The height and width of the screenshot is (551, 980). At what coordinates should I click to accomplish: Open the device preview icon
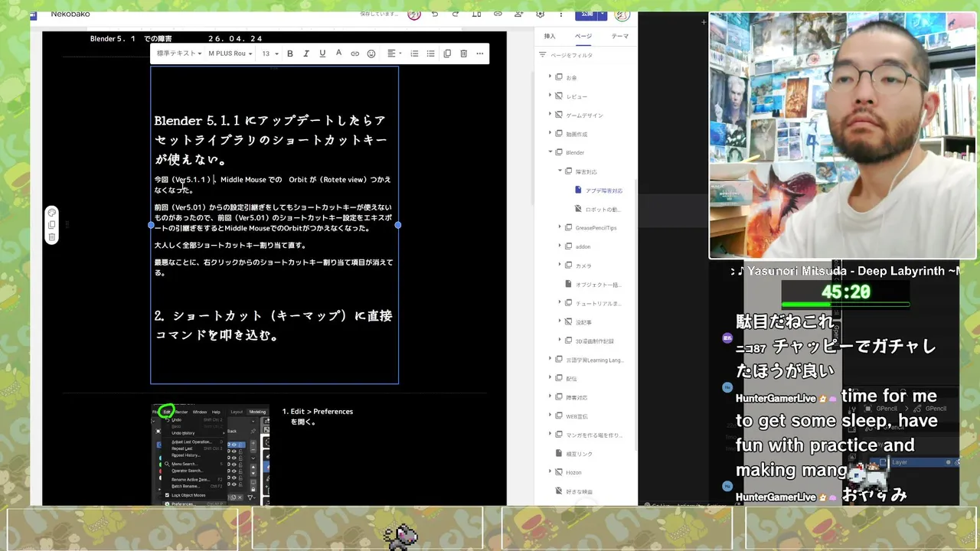tap(477, 14)
